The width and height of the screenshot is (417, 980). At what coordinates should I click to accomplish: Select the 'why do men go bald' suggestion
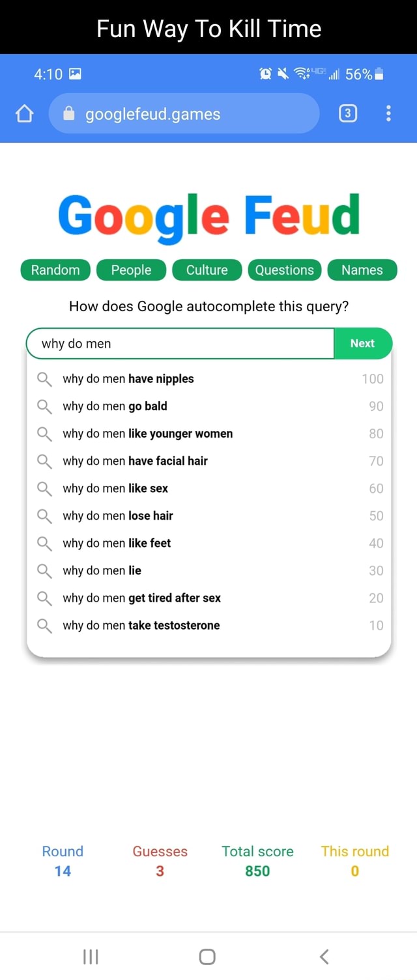208,406
